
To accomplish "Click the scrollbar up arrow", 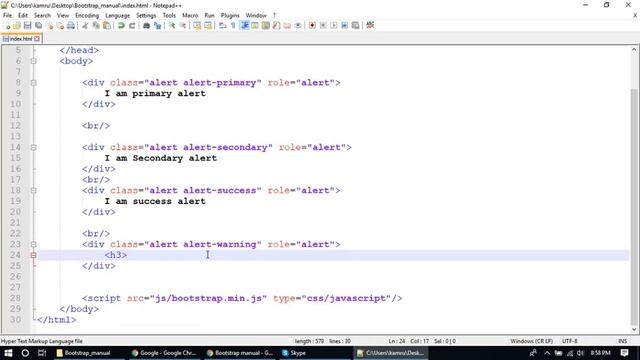I will coord(634,50).
